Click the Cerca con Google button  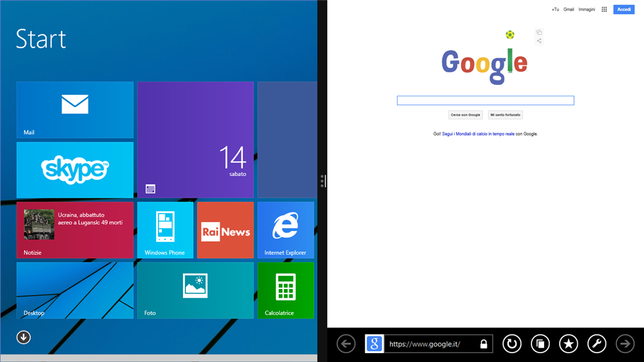click(465, 115)
